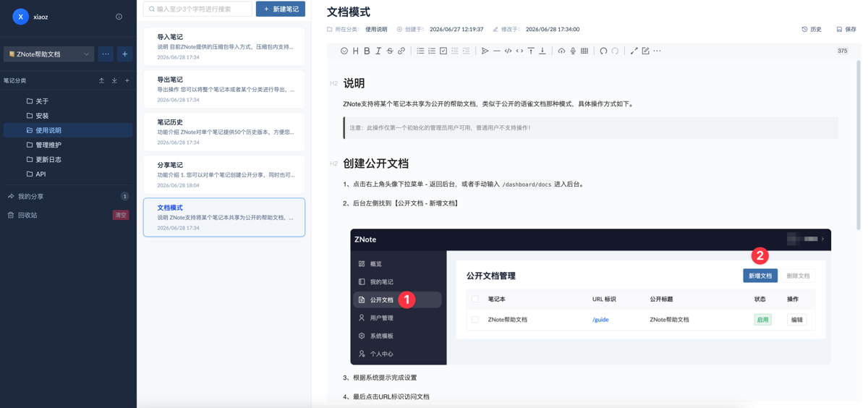The width and height of the screenshot is (868, 408).
Task: Insert a table
Action: tap(584, 51)
